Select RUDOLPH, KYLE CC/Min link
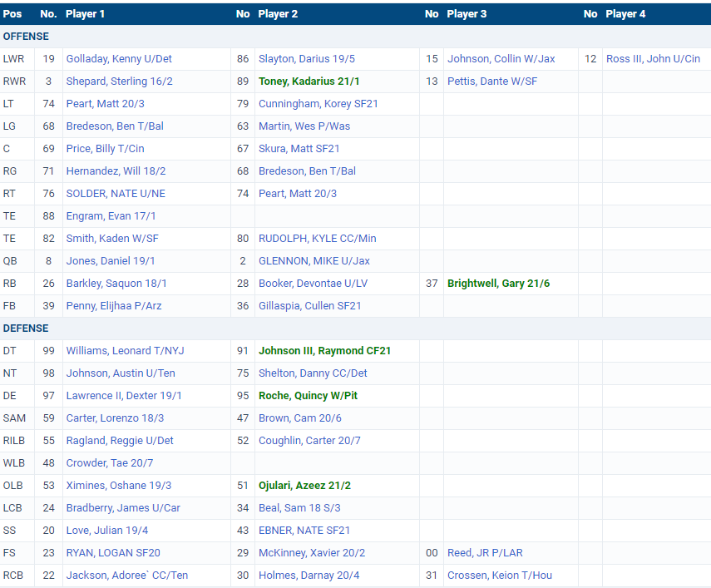This screenshot has width=711, height=588. click(318, 239)
